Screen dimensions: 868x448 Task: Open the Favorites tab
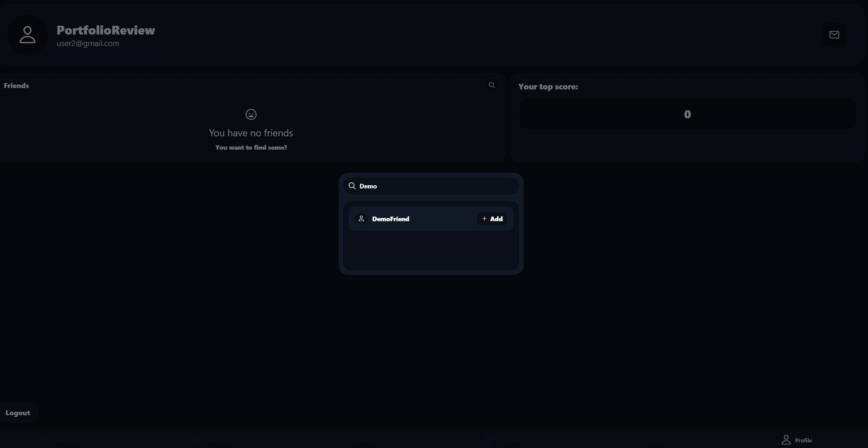[356, 440]
